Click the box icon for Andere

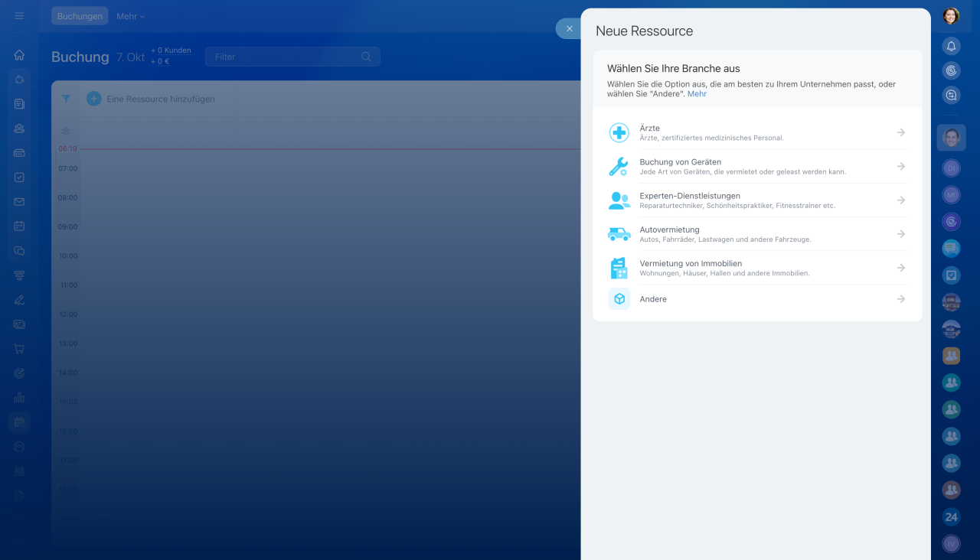click(619, 298)
